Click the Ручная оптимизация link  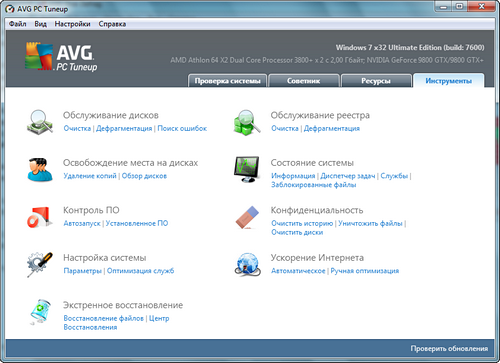[365, 271]
